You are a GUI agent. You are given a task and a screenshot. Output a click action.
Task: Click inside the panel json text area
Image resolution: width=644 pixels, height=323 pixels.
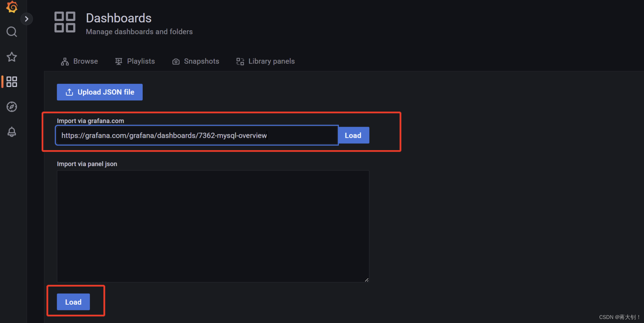click(213, 226)
